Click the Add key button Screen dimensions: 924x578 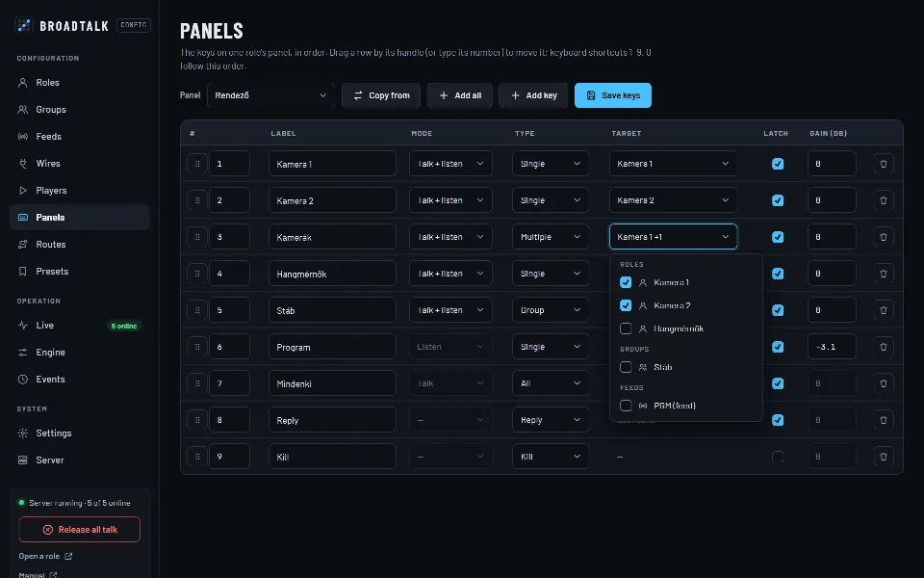click(x=533, y=95)
